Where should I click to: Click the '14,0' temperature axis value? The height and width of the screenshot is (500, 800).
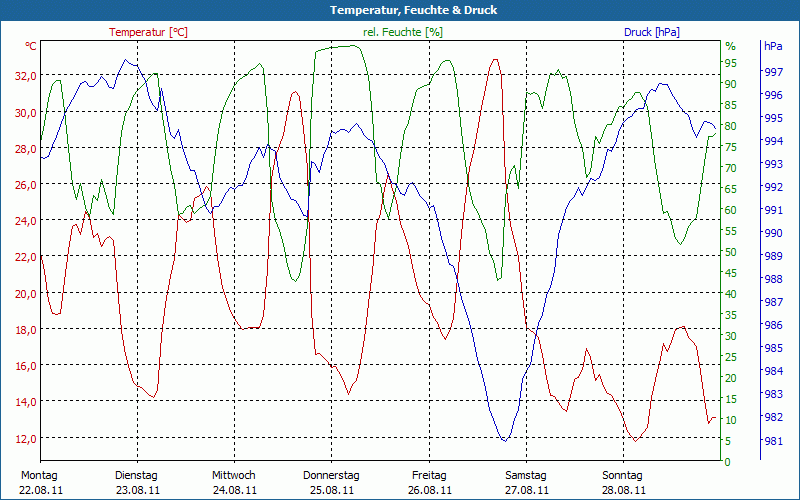[x=26, y=402]
